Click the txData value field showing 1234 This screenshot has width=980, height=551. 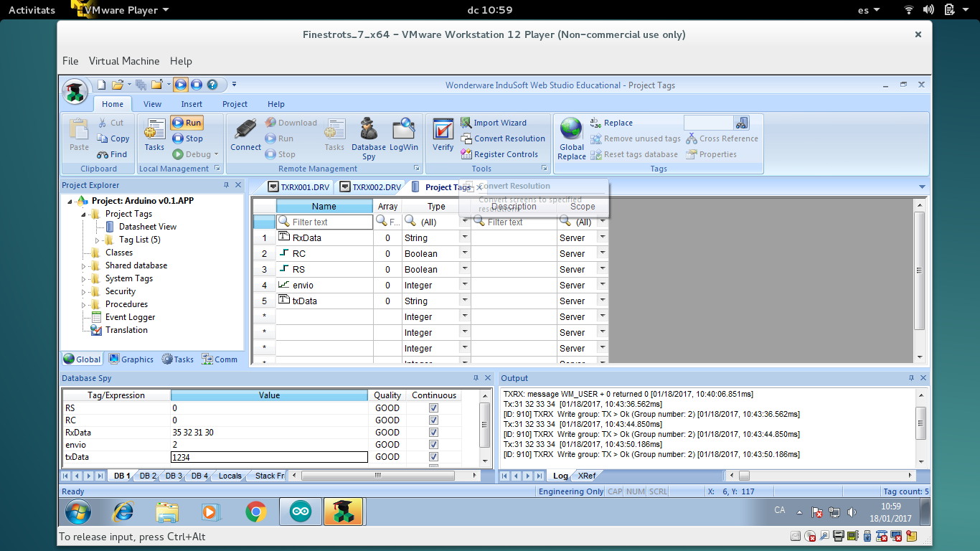(x=269, y=457)
